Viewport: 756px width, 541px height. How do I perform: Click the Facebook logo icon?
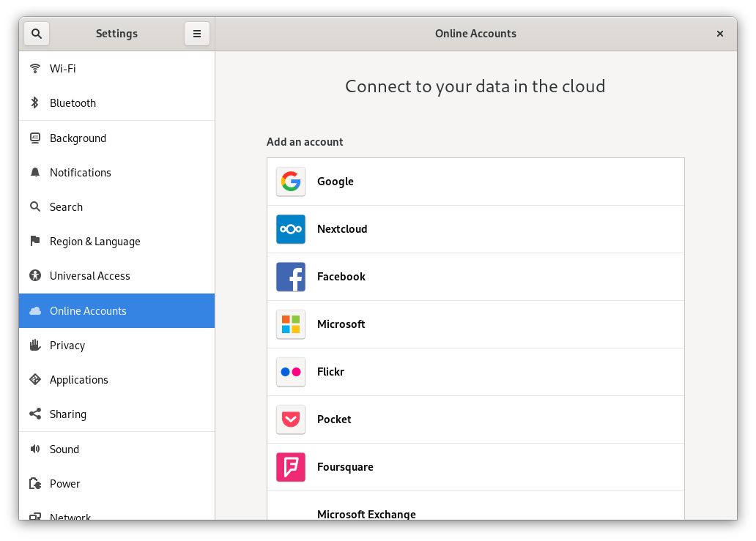tap(290, 276)
